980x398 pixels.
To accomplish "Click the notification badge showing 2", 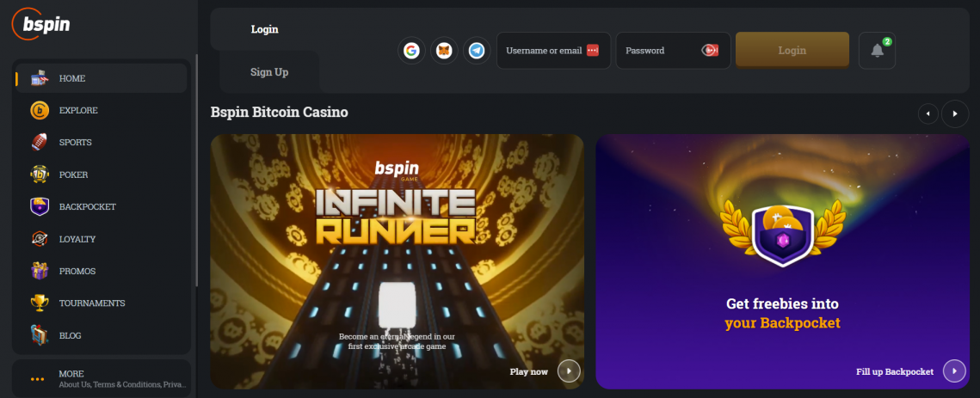I will (x=887, y=41).
